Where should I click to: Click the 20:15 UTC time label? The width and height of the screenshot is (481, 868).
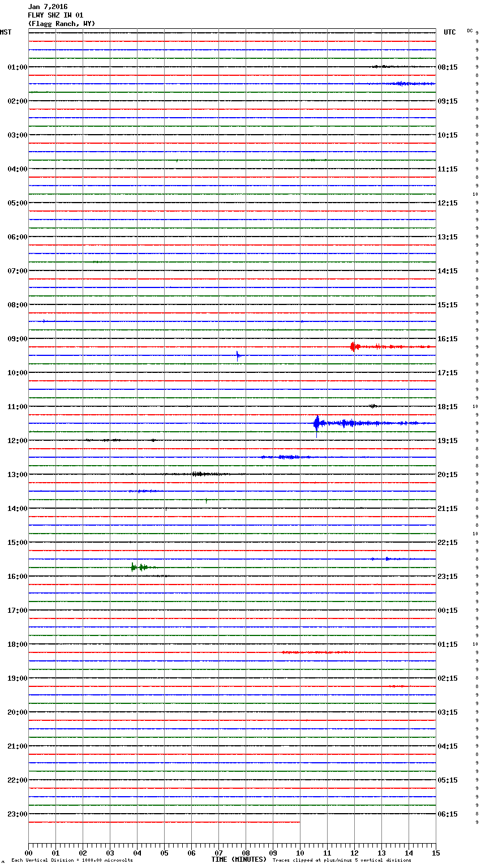448,474
